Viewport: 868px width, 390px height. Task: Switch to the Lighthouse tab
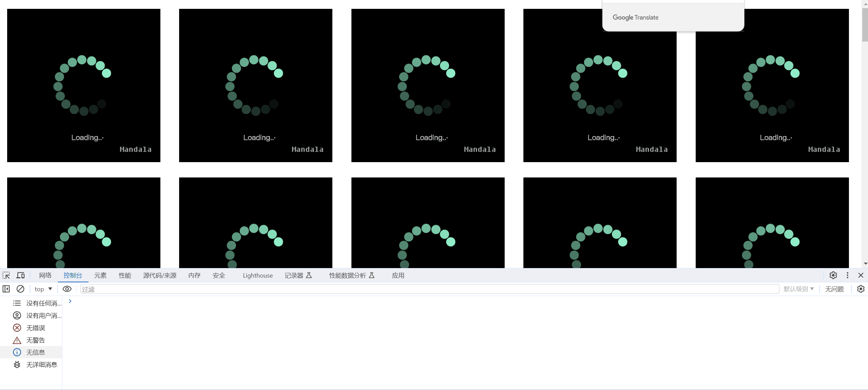(257, 275)
